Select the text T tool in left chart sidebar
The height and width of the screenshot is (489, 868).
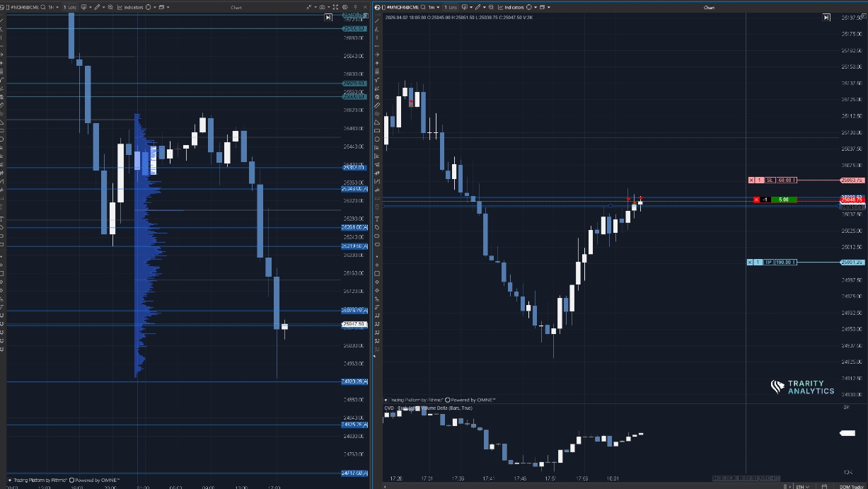pyautogui.click(x=2, y=219)
